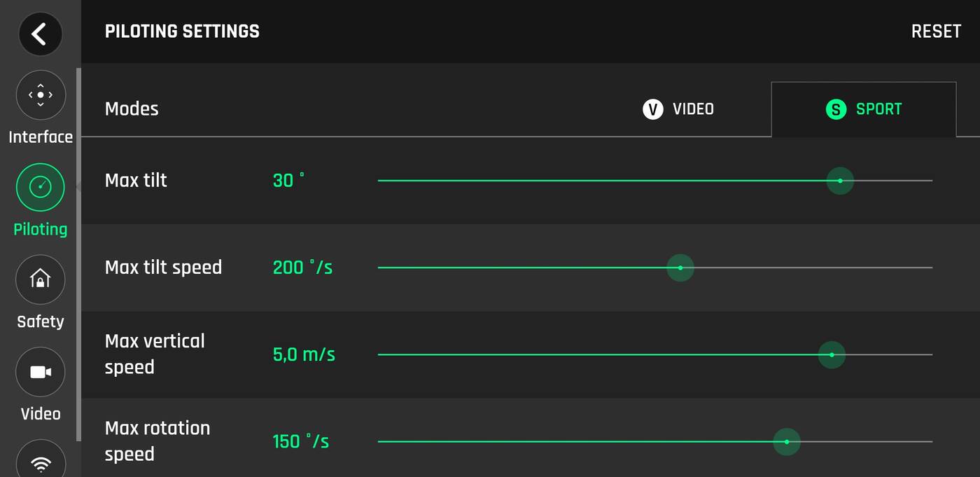The height and width of the screenshot is (477, 980).
Task: Select the Piloting gauge icon
Action: click(41, 187)
